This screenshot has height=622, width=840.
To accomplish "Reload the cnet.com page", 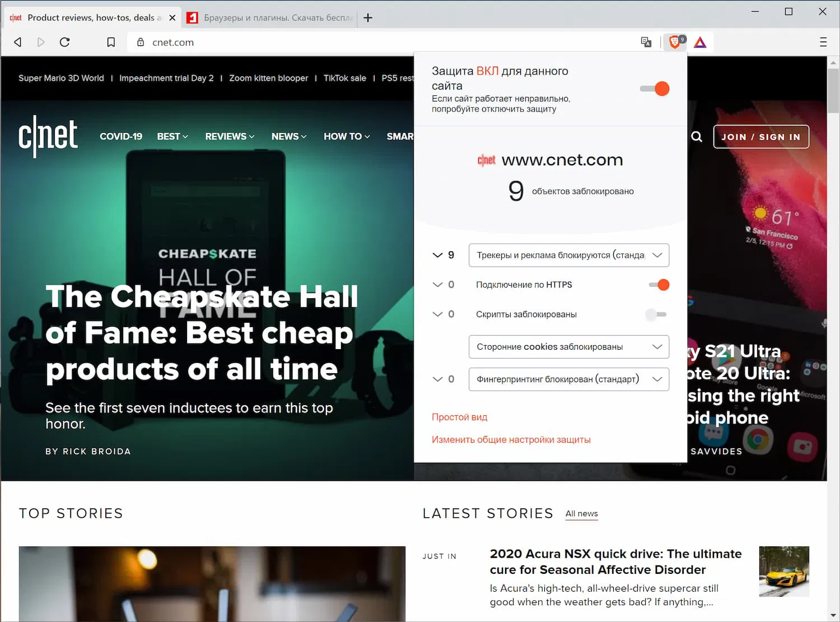I will click(64, 42).
